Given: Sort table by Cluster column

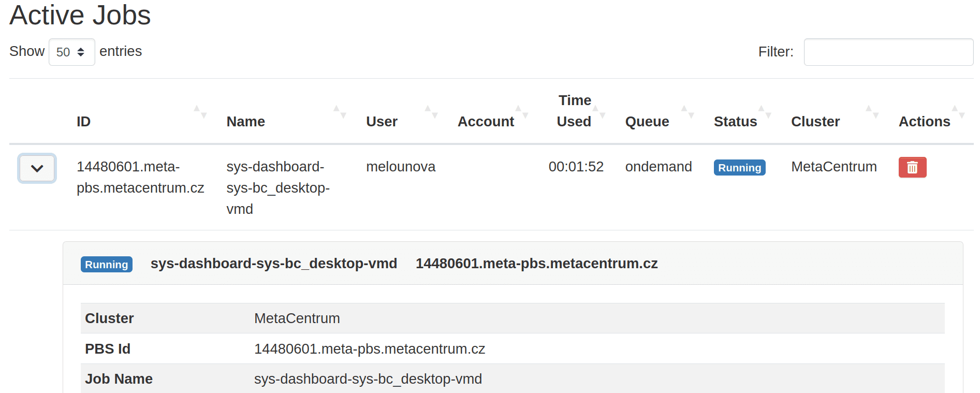Looking at the screenshot, I should pyautogui.click(x=815, y=122).
